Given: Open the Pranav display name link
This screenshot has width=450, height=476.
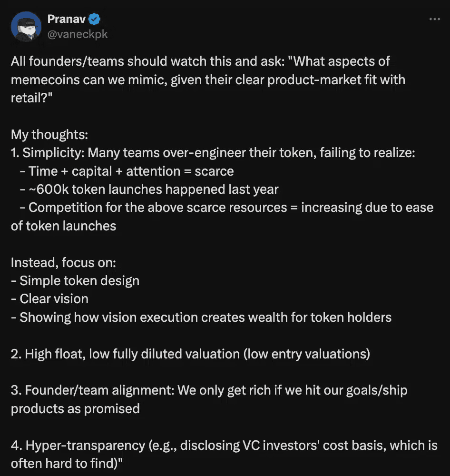Looking at the screenshot, I should (67, 20).
